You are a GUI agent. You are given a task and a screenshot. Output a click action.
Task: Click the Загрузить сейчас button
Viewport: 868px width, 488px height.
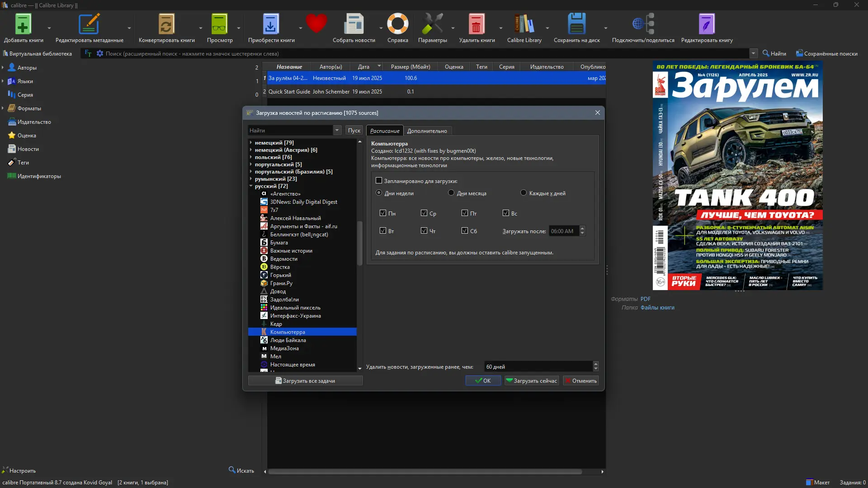(532, 381)
